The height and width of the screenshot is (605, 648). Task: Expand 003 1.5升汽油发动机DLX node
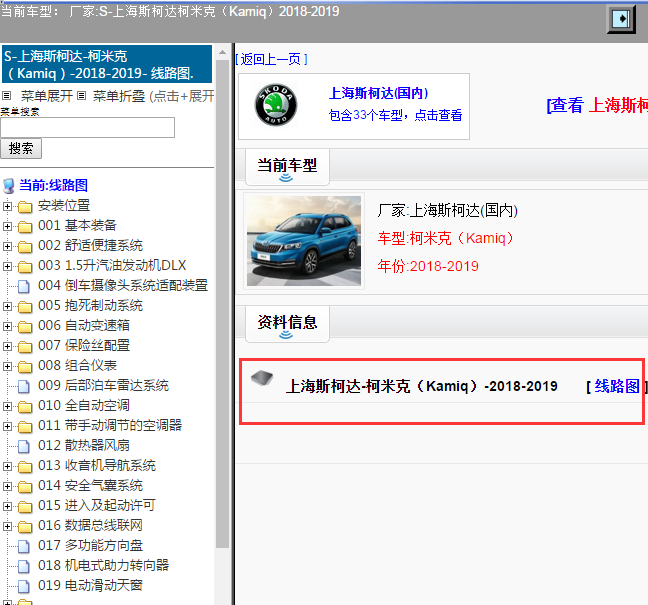7,267
